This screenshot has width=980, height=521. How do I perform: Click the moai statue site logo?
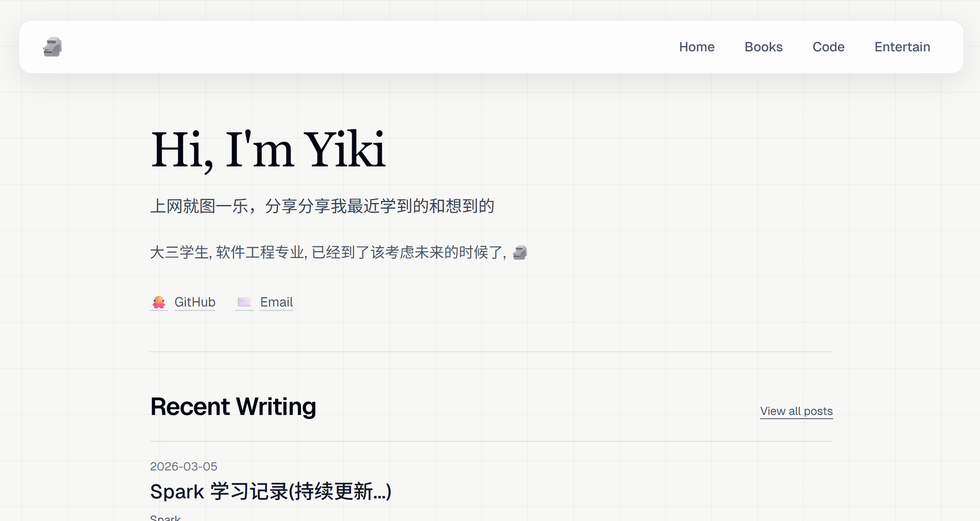click(x=53, y=47)
